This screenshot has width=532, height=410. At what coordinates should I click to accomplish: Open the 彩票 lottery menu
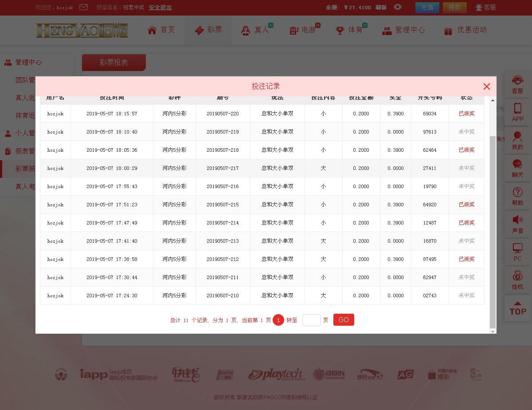(x=208, y=30)
